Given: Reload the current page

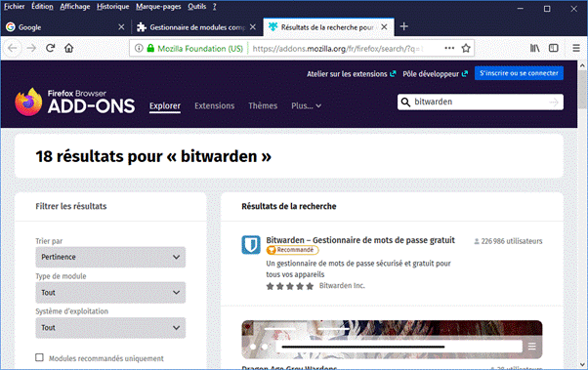Looking at the screenshot, I should (x=50, y=48).
